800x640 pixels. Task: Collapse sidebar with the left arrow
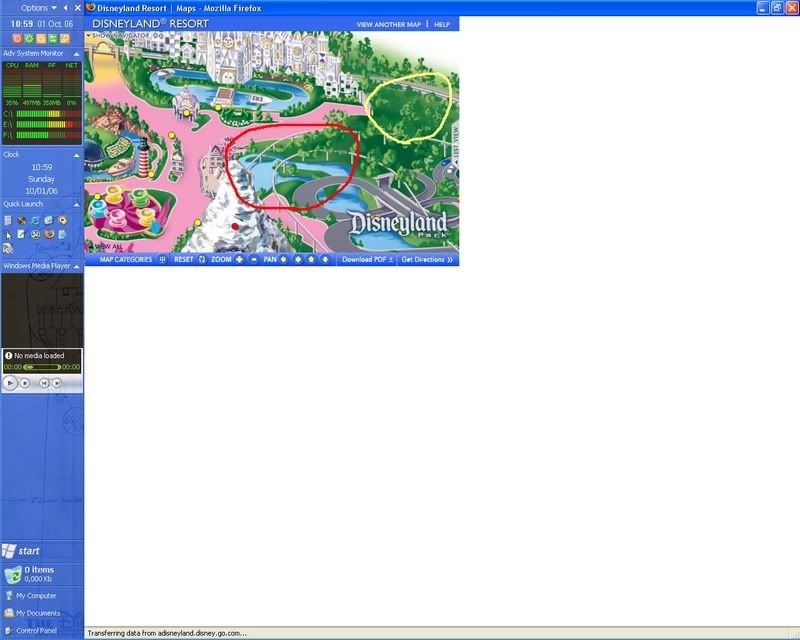tap(65, 8)
